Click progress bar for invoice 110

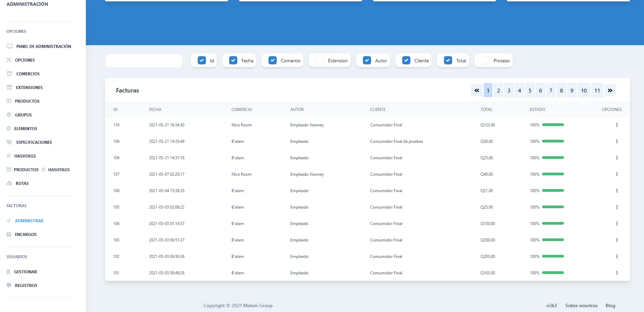[553, 125]
